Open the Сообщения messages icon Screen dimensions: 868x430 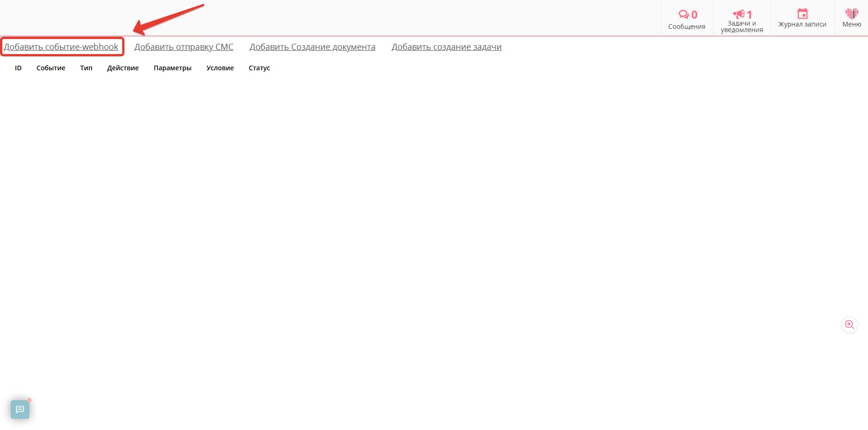coord(687,19)
